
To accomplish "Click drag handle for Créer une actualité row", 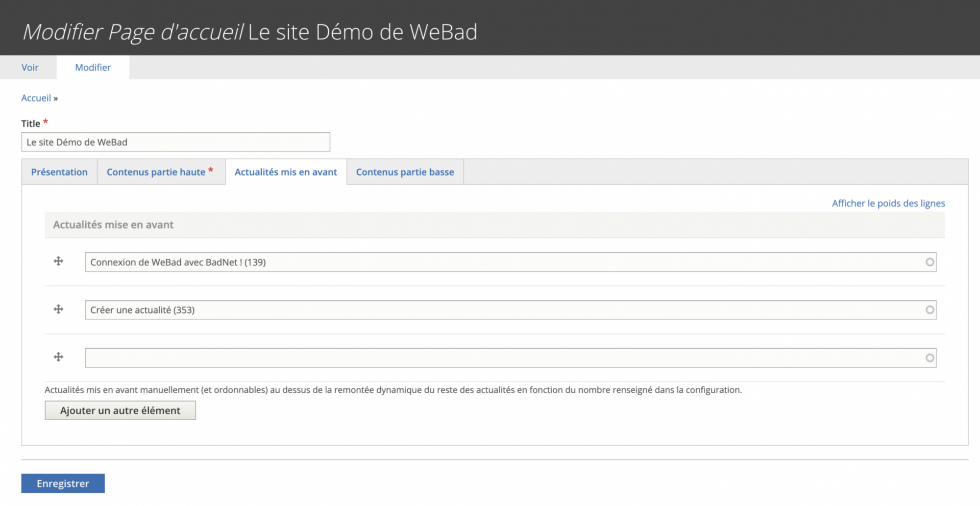I will pos(58,309).
